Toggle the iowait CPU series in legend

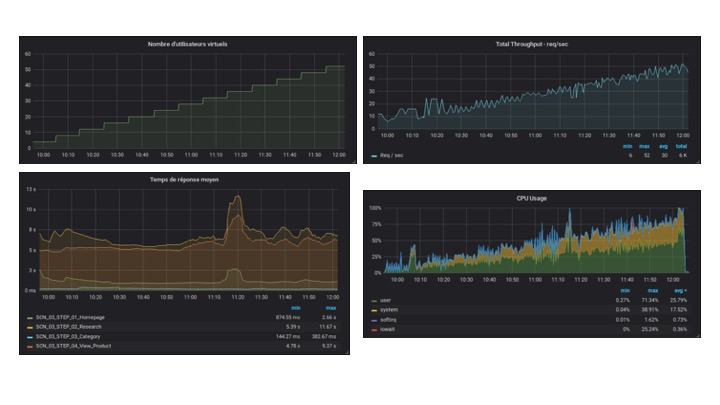388,329
